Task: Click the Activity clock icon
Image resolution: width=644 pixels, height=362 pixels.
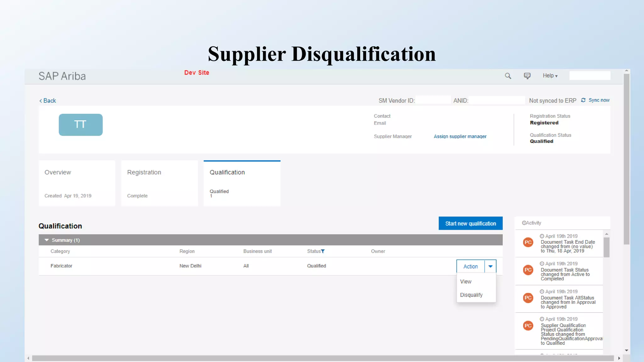Action: pyautogui.click(x=524, y=223)
